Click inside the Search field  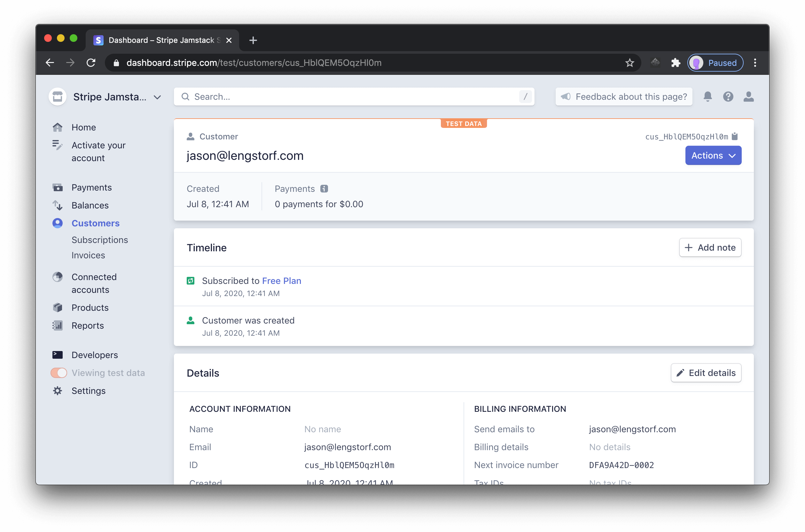pyautogui.click(x=339, y=96)
